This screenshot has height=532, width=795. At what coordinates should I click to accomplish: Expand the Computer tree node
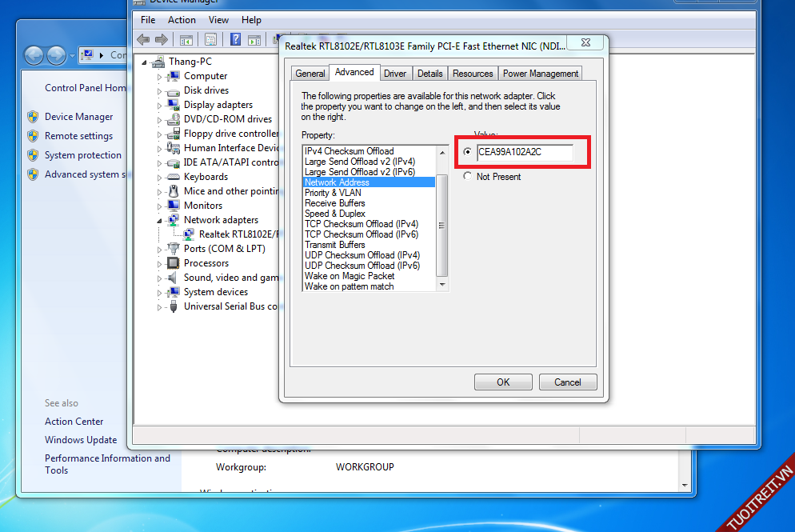coord(159,77)
